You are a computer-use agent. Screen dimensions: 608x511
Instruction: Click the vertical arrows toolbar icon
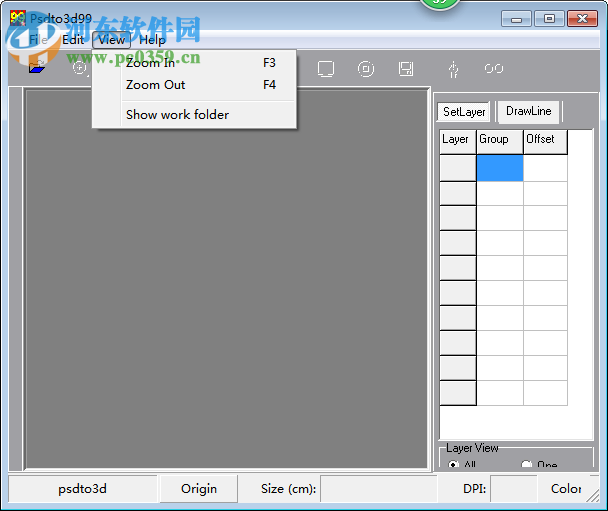453,69
